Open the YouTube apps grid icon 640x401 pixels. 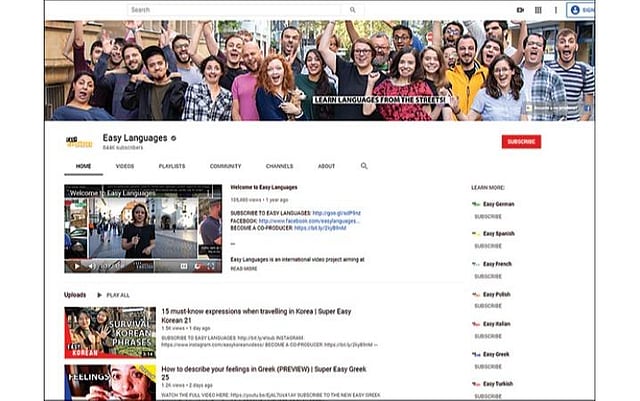point(537,10)
